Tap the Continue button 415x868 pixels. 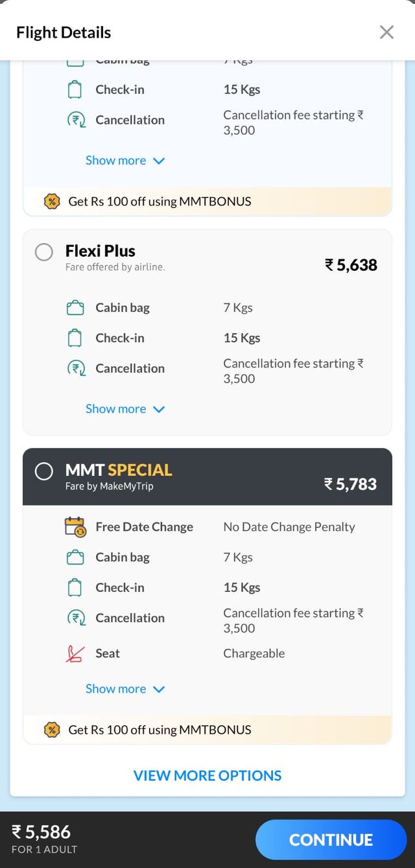pos(331,839)
